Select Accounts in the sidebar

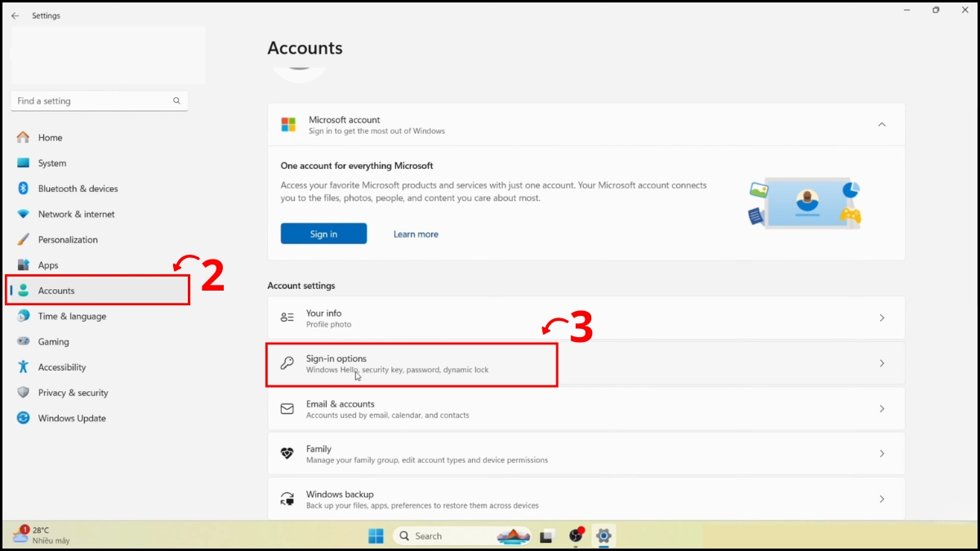pyautogui.click(x=56, y=291)
